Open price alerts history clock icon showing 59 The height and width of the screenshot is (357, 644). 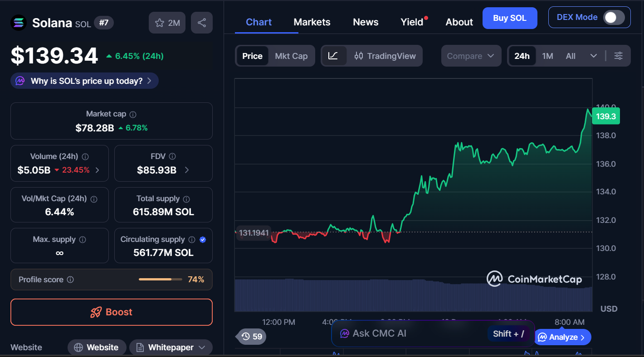[250, 337]
